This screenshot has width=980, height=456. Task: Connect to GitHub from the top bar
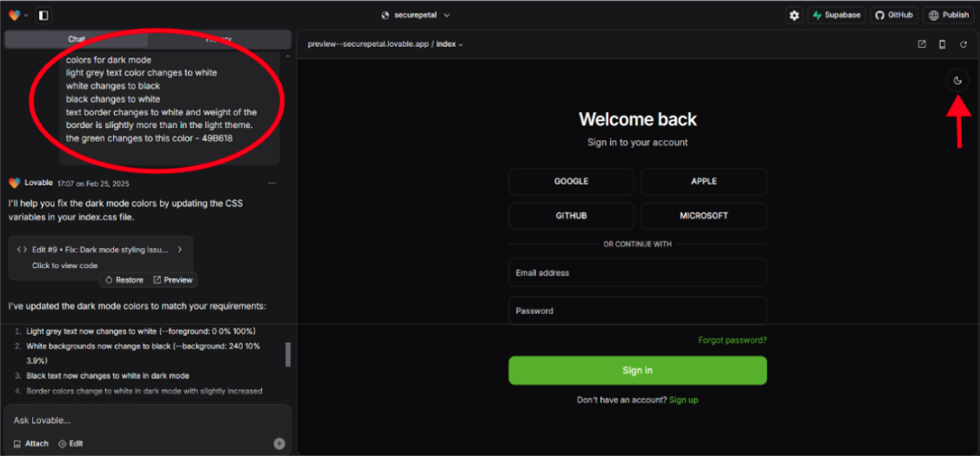tap(894, 15)
